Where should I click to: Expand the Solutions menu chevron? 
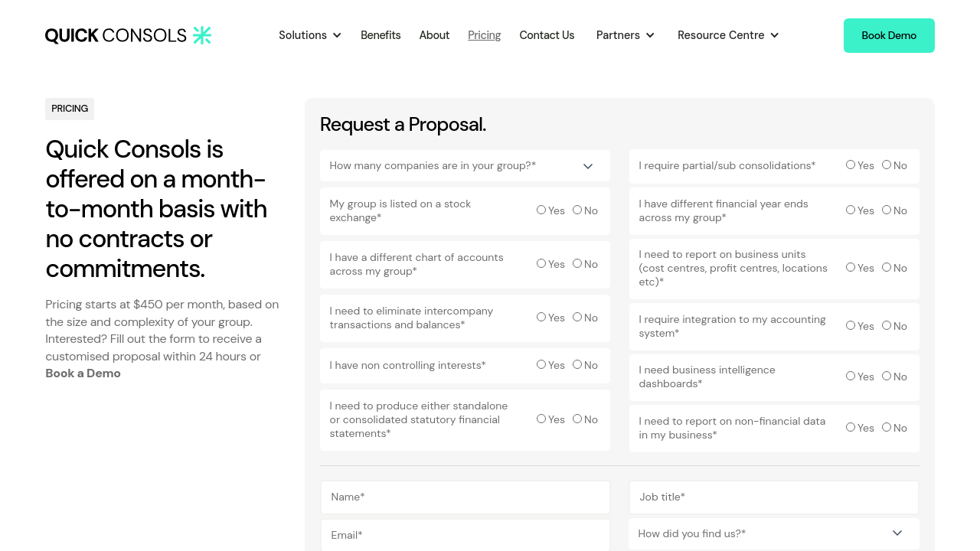click(x=337, y=35)
